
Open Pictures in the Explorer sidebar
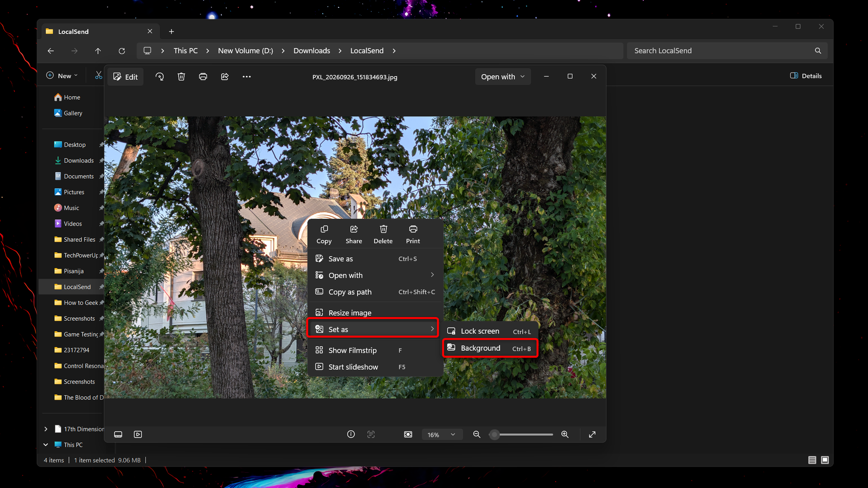pos(74,192)
